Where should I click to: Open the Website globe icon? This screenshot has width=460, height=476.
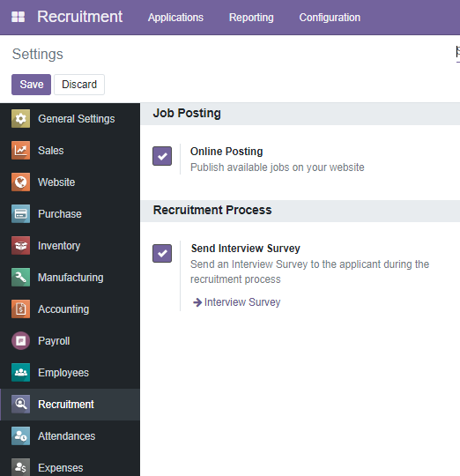20,182
